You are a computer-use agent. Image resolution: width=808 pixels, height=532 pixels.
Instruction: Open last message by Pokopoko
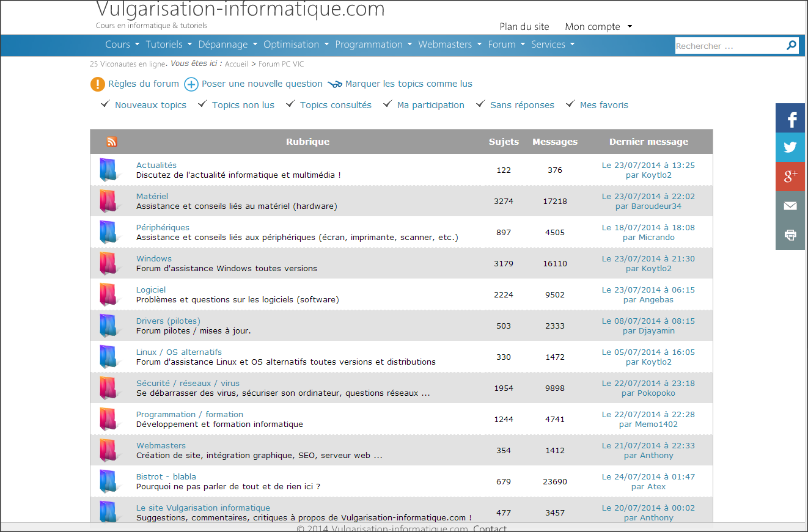coord(648,388)
